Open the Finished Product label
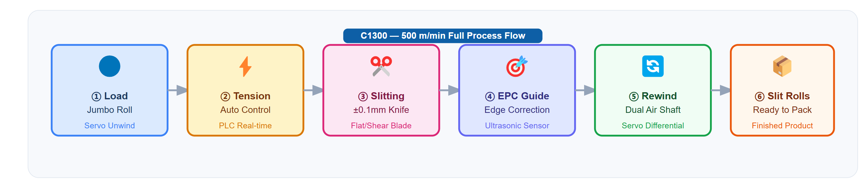The width and height of the screenshot is (868, 188). pyautogui.click(x=782, y=125)
